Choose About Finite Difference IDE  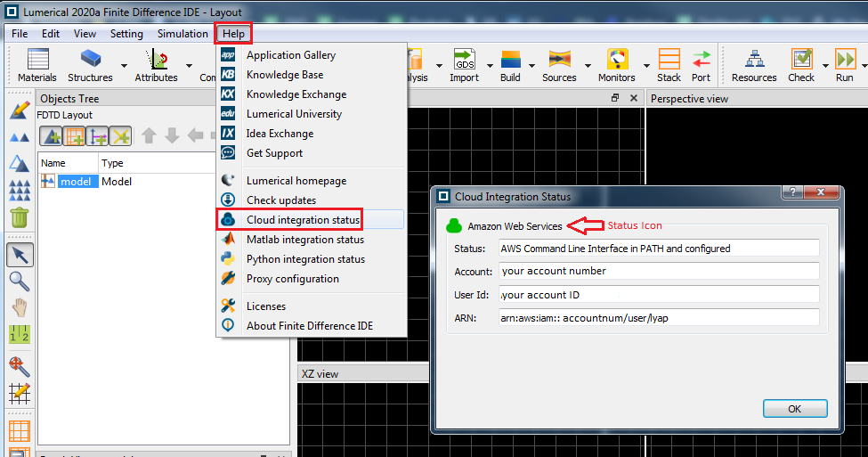(311, 326)
